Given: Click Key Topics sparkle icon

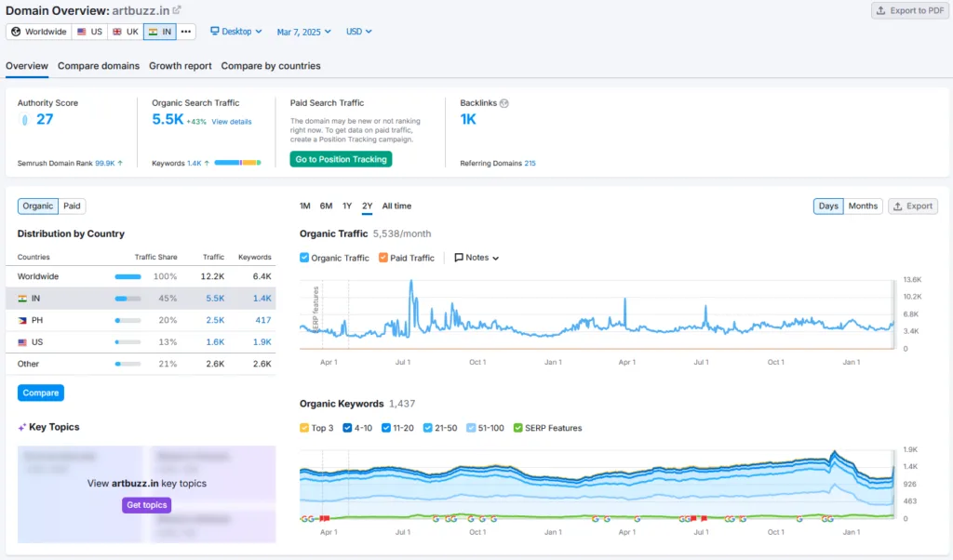Looking at the screenshot, I should pos(22,428).
